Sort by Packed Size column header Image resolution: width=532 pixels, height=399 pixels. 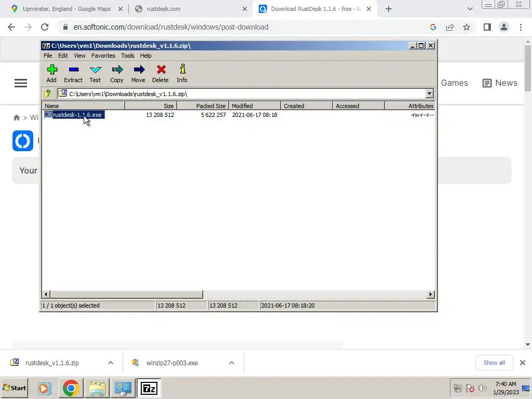tap(203, 106)
